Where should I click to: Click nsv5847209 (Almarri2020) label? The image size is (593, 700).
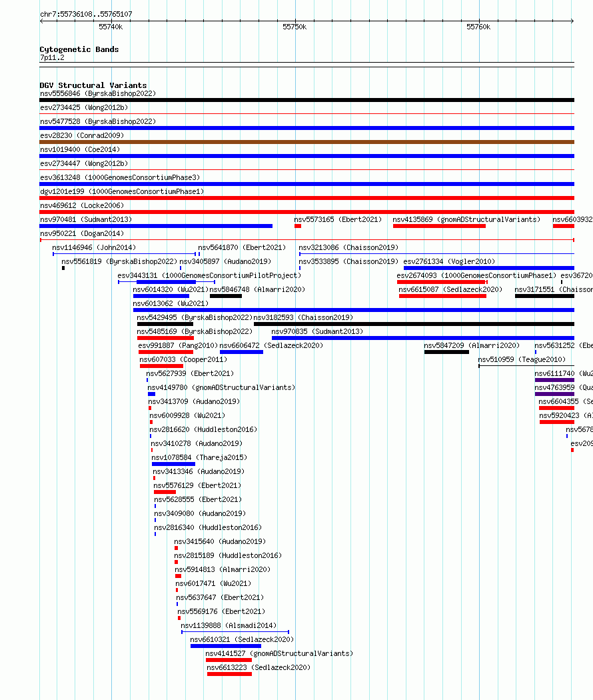tap(472, 345)
